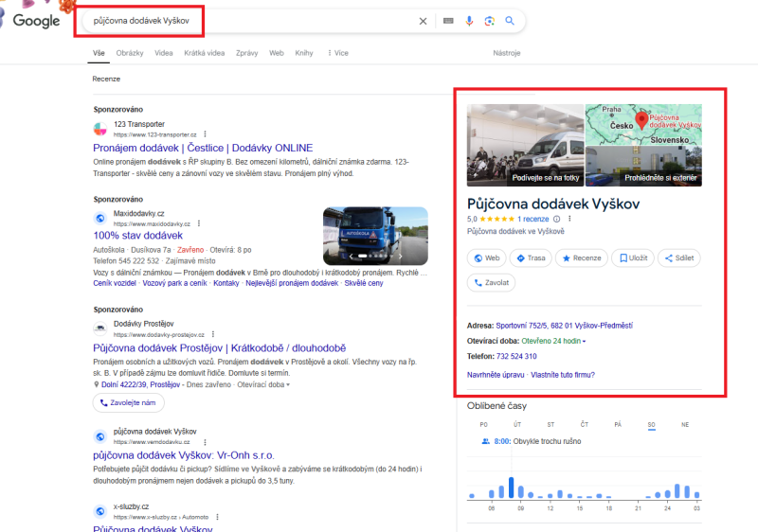Select PÁ day in popular times

(618, 425)
